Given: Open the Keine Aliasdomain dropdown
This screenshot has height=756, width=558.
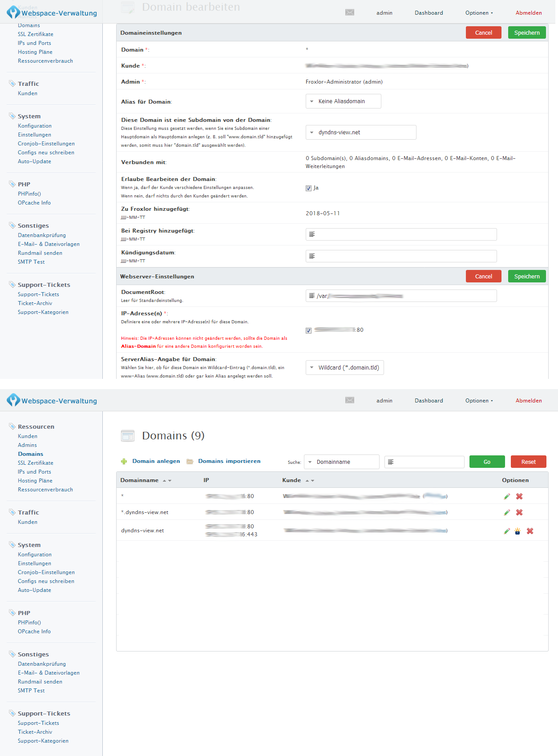Looking at the screenshot, I should 343,101.
